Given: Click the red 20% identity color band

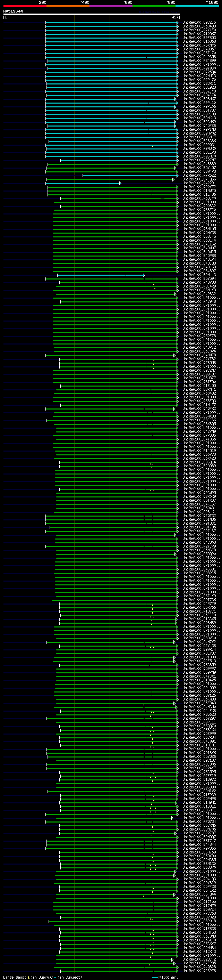Looking at the screenshot, I should click(x=25, y=6).
